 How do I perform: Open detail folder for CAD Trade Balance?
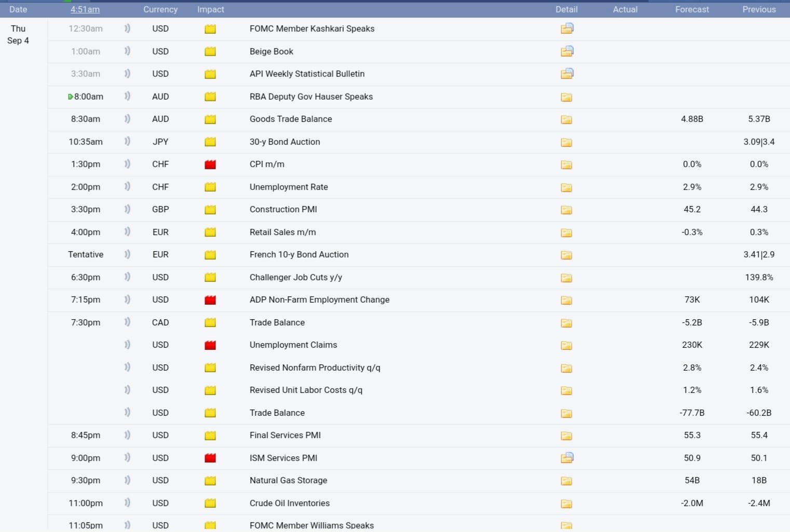(x=566, y=323)
